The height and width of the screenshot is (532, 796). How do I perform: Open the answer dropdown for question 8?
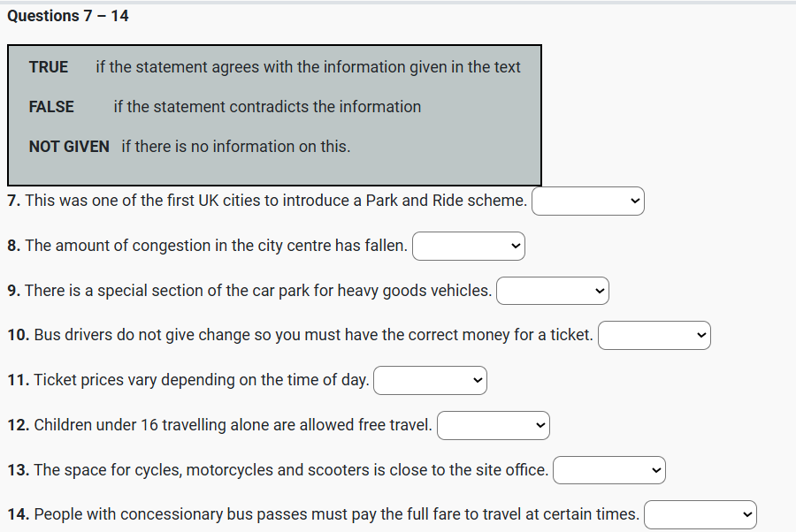pyautogui.click(x=468, y=247)
